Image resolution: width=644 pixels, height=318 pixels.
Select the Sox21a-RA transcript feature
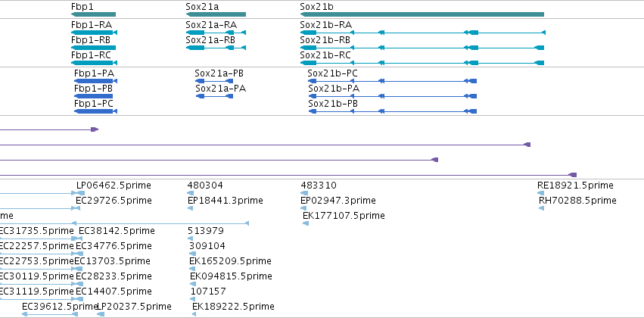pyautogui.click(x=216, y=33)
